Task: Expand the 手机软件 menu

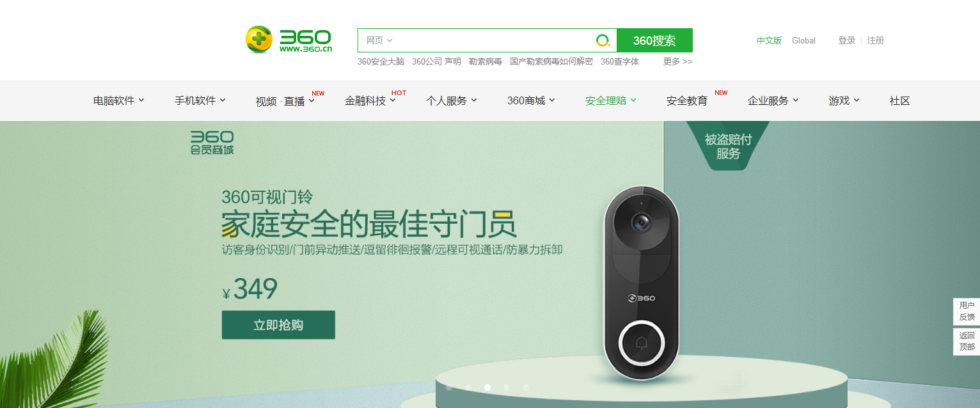Action: [x=200, y=100]
